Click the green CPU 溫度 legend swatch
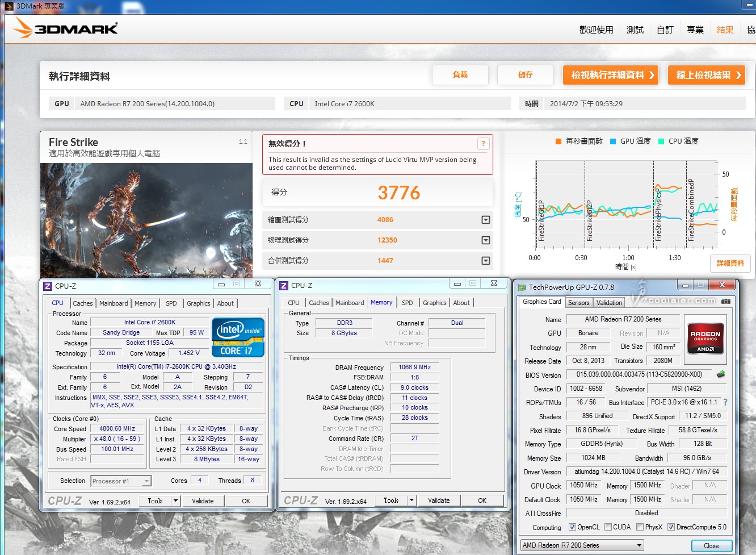 pyautogui.click(x=661, y=141)
